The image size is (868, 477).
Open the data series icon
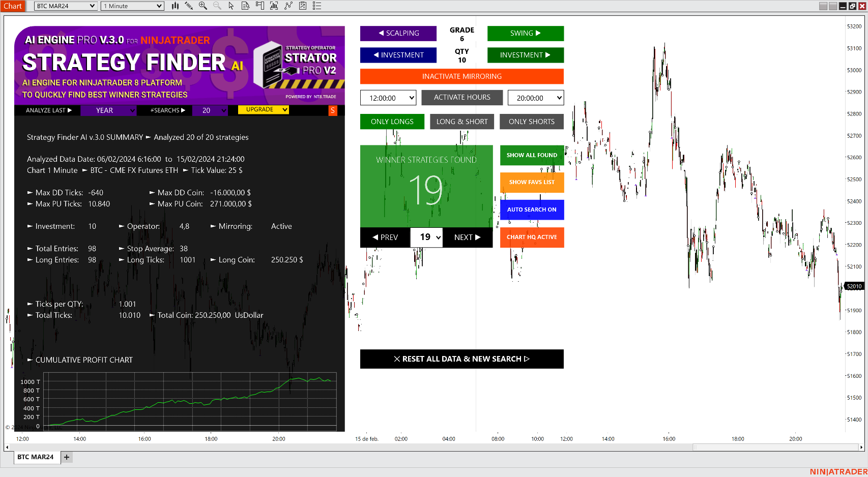tap(274, 6)
